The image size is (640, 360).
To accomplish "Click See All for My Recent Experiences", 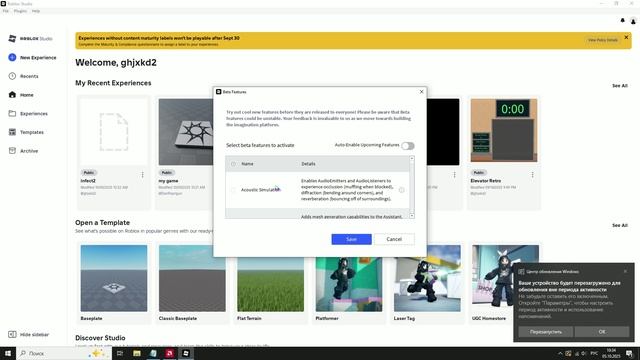I will coord(620,86).
